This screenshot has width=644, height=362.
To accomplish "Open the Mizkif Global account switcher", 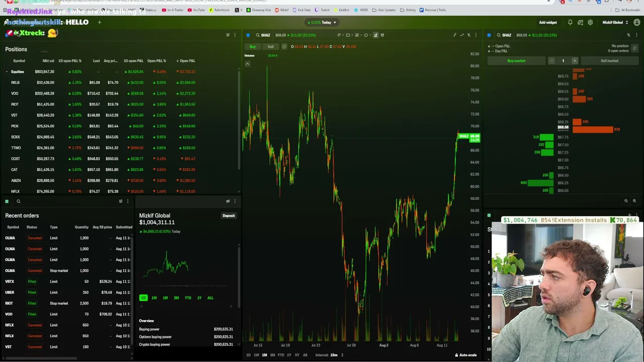I will point(615,22).
